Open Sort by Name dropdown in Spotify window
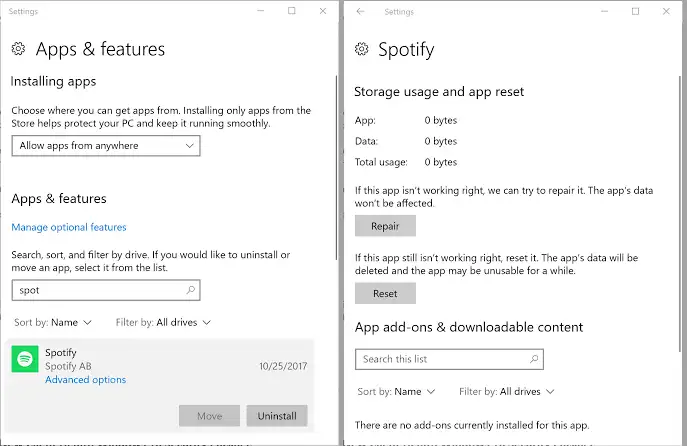Viewport: 687px width, 446px height. (x=396, y=392)
